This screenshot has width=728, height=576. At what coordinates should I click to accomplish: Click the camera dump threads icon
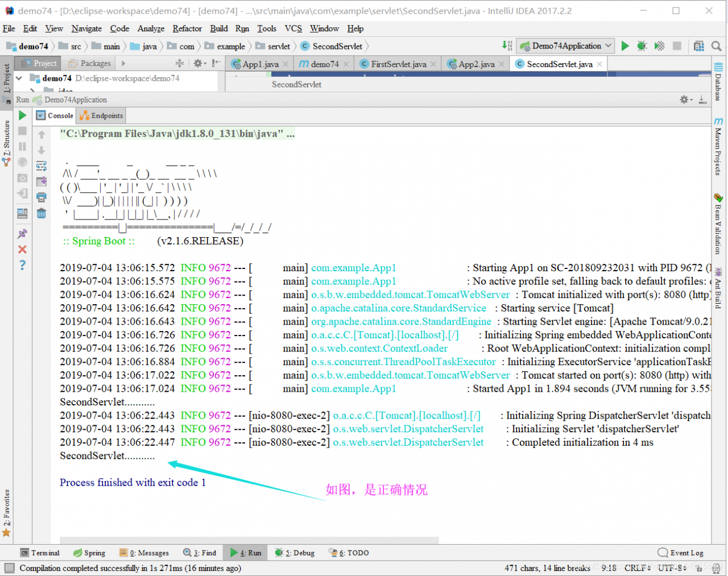tap(22, 178)
